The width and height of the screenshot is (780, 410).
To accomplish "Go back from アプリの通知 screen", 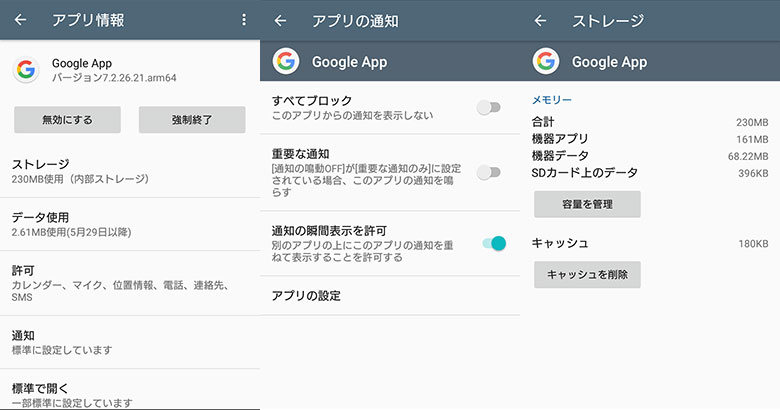I will point(281,20).
